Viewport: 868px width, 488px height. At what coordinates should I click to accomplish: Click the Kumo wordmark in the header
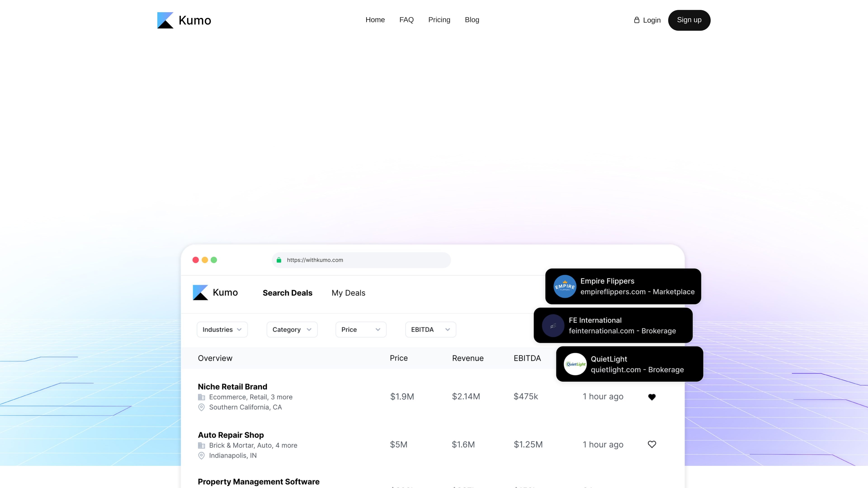(x=195, y=21)
